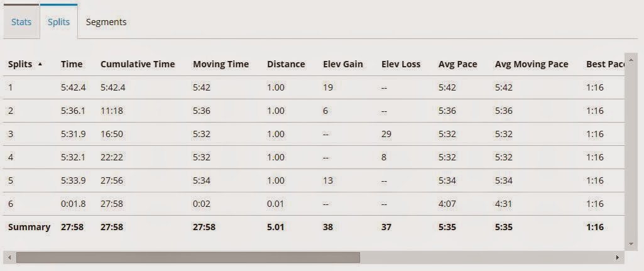Open the Segments tab
Image resolution: width=644 pixels, height=271 pixels.
click(x=106, y=22)
